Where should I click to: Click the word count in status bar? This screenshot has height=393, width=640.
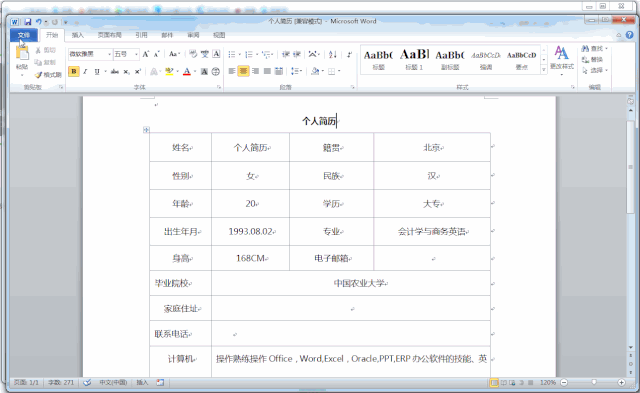click(61, 382)
